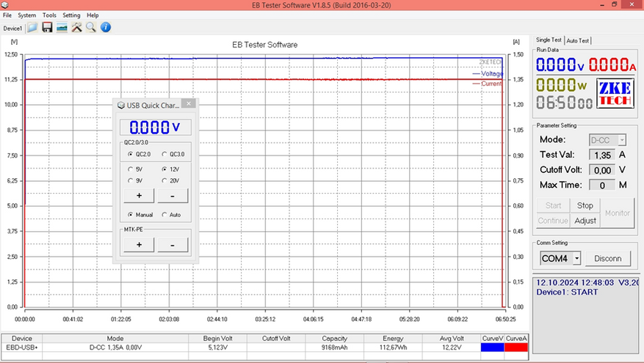This screenshot has width=644, height=363.
Task: Click the blue CurveV color swatch
Action: (x=492, y=348)
